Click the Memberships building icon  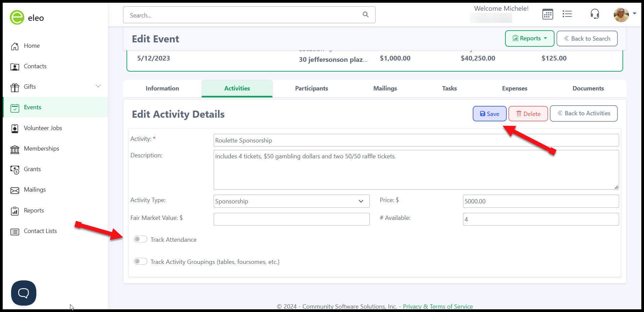[x=15, y=149]
